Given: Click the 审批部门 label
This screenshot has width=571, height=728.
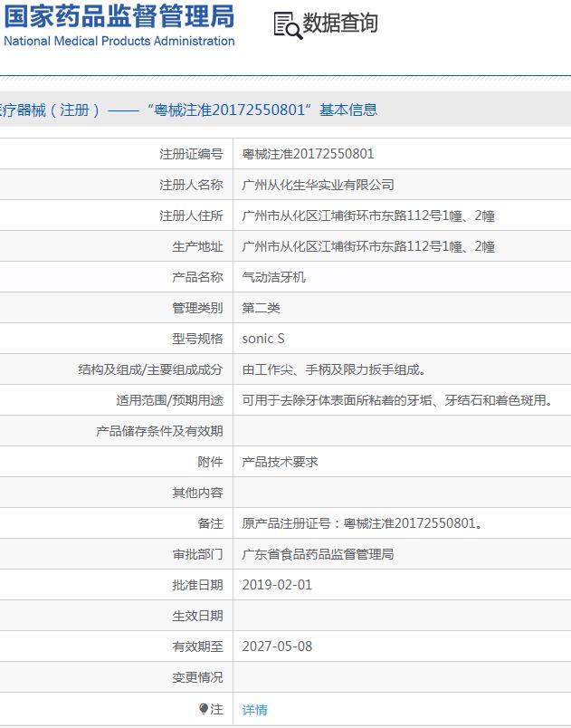Looking at the screenshot, I should [x=197, y=554].
